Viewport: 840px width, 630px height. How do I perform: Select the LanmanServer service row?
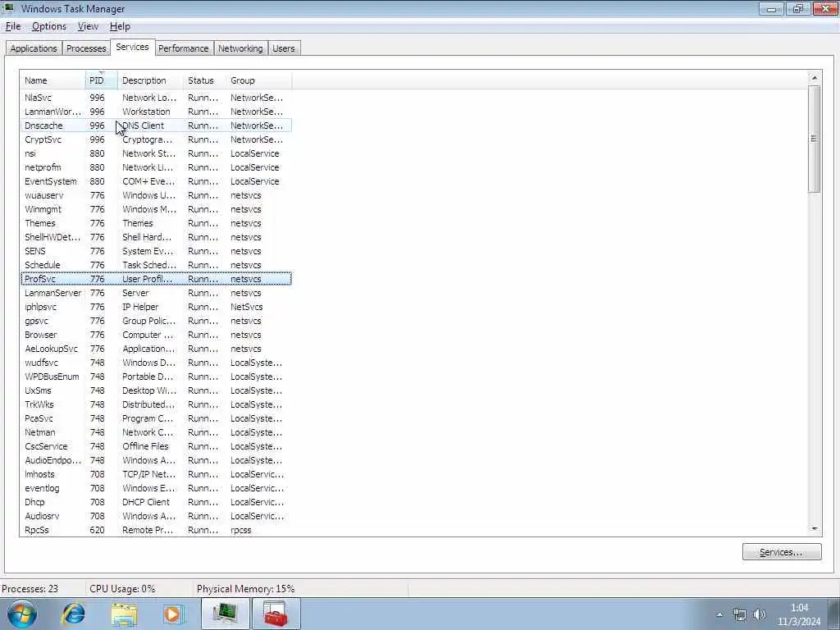[156, 293]
